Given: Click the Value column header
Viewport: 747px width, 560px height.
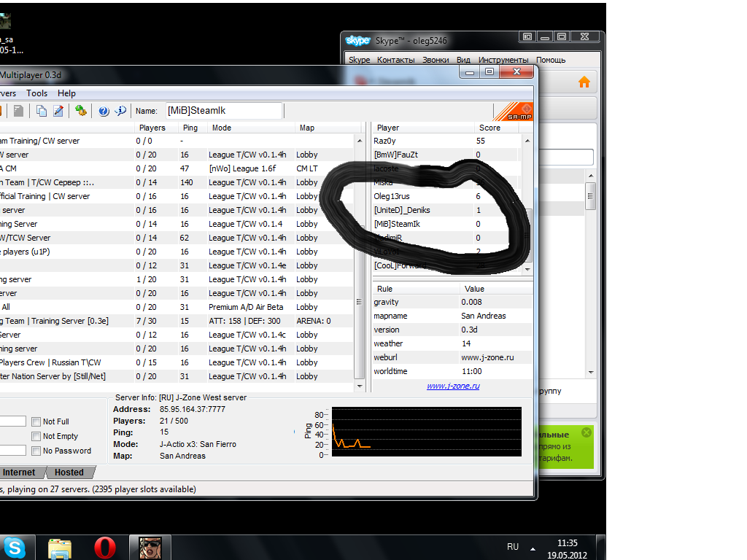Looking at the screenshot, I should [495, 289].
